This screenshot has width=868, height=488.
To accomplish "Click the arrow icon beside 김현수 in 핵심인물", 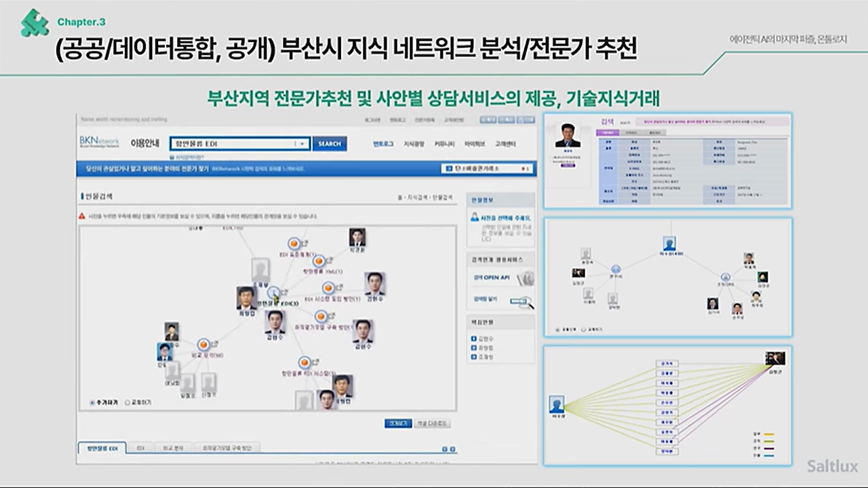I will 473,337.
